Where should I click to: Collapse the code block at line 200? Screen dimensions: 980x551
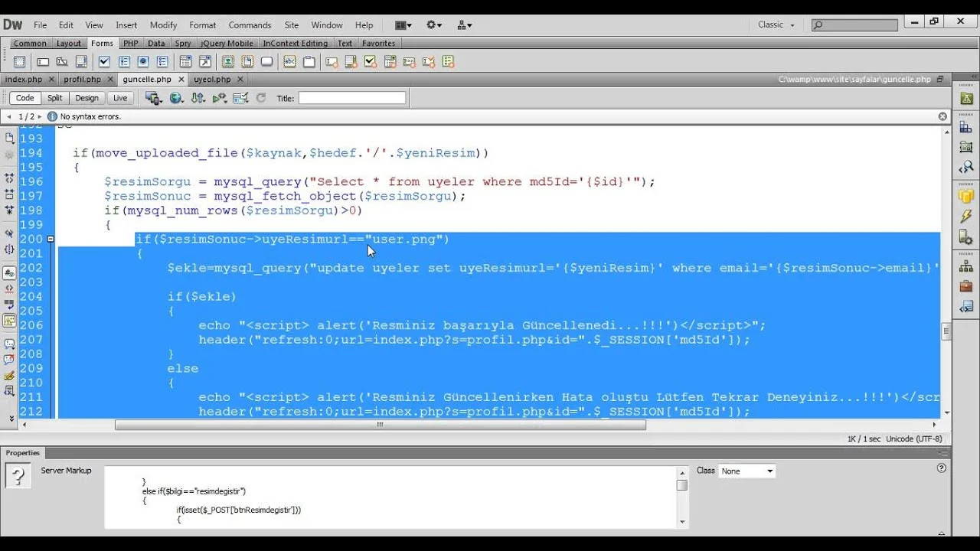(x=51, y=240)
